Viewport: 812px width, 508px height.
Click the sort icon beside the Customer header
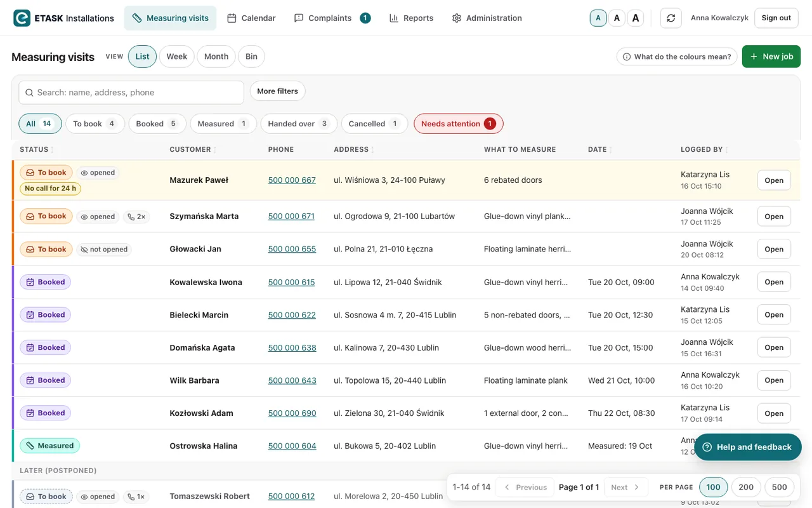215,150
